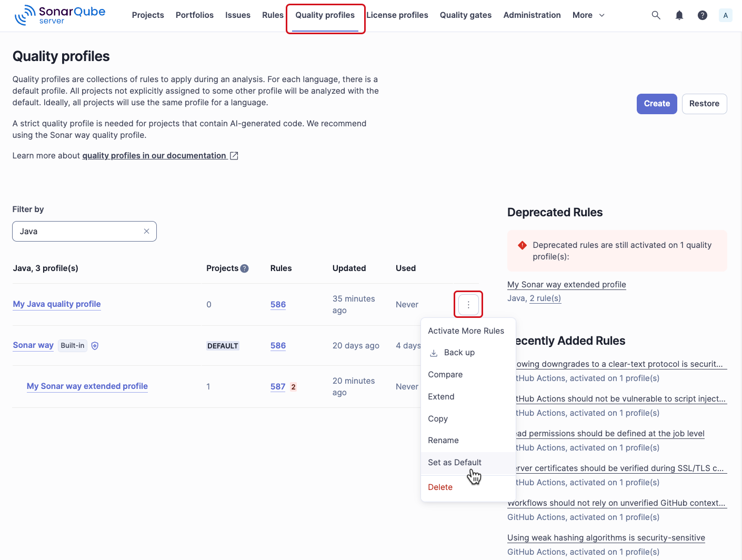Click the DEFAULT label on Sonar way row
Screen dimensions: 742x560
(x=223, y=346)
